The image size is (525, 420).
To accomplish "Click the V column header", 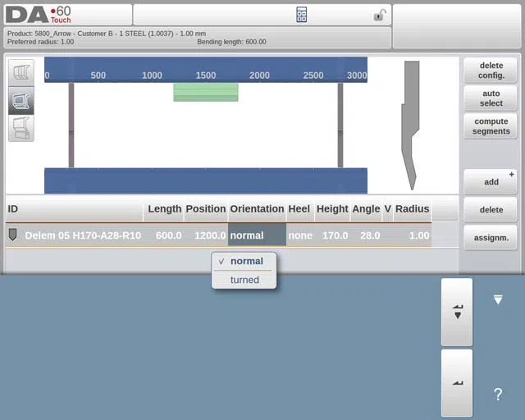I will point(388,209).
